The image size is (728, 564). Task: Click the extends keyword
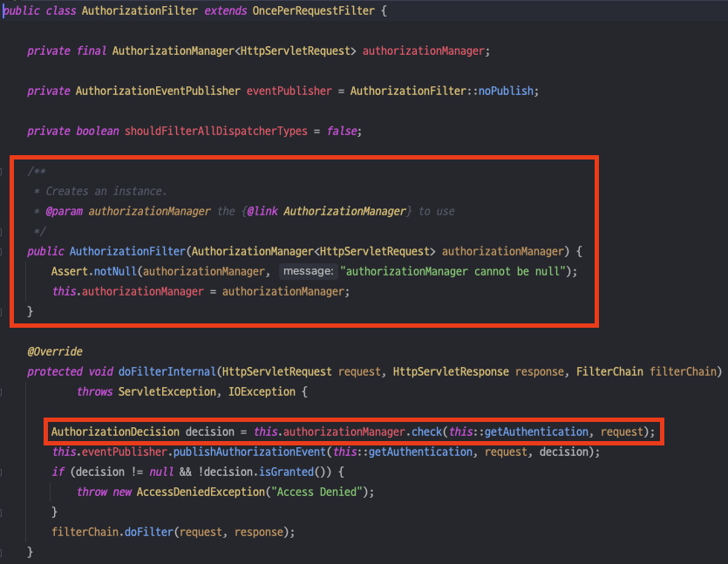tap(226, 10)
